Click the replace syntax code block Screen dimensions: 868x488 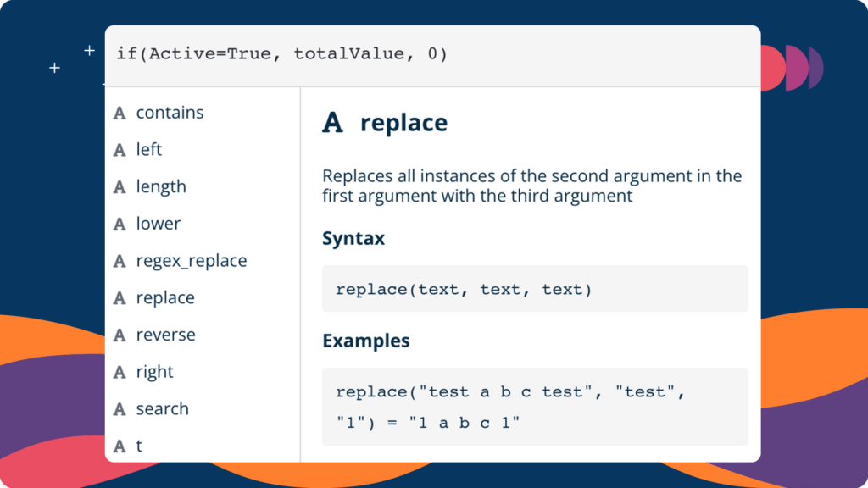[x=535, y=289]
